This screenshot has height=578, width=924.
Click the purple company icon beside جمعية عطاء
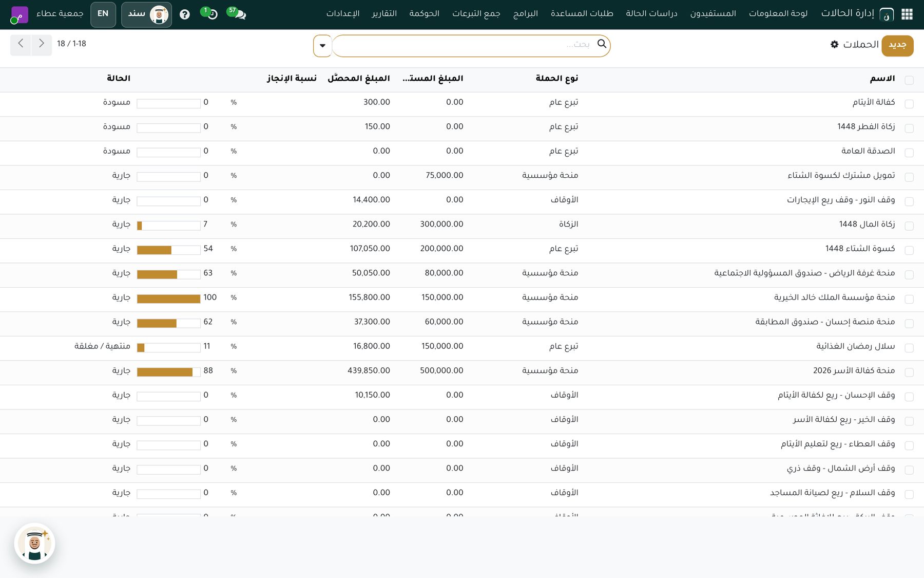[x=20, y=14]
